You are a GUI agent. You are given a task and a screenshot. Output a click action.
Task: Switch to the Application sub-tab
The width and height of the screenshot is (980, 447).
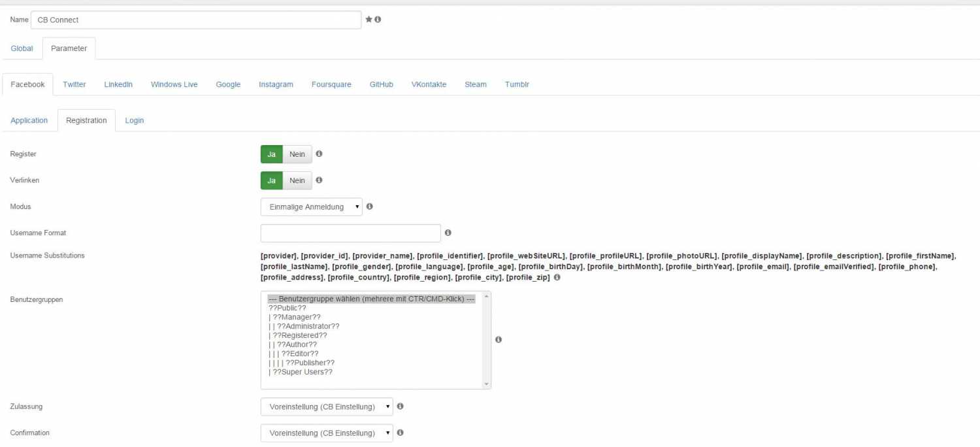(29, 120)
